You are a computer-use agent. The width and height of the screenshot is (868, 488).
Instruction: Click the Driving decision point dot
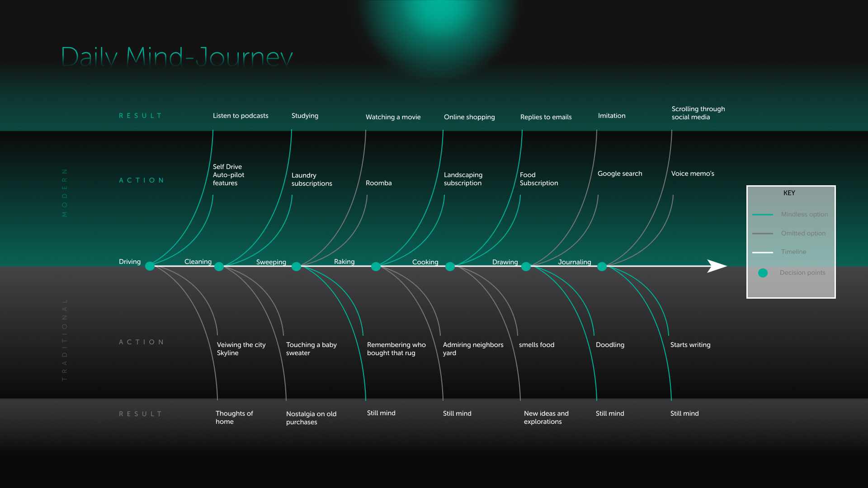[150, 266]
